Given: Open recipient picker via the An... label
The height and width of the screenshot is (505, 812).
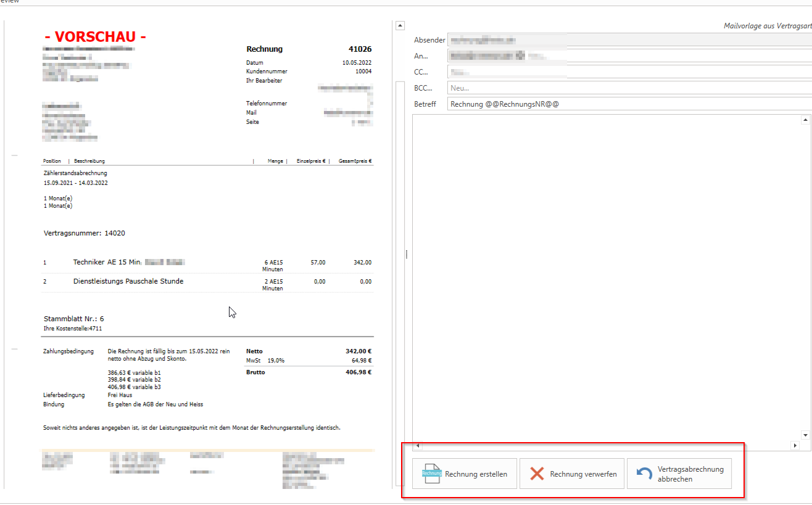Looking at the screenshot, I should click(421, 56).
